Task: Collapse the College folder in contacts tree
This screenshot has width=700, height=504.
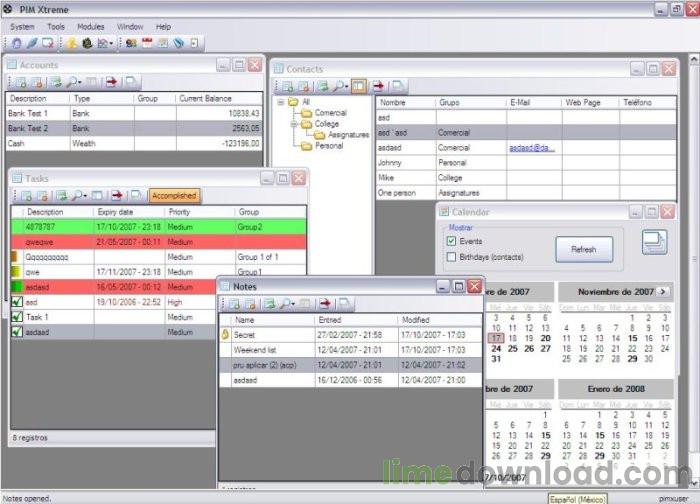Action: [x=294, y=124]
